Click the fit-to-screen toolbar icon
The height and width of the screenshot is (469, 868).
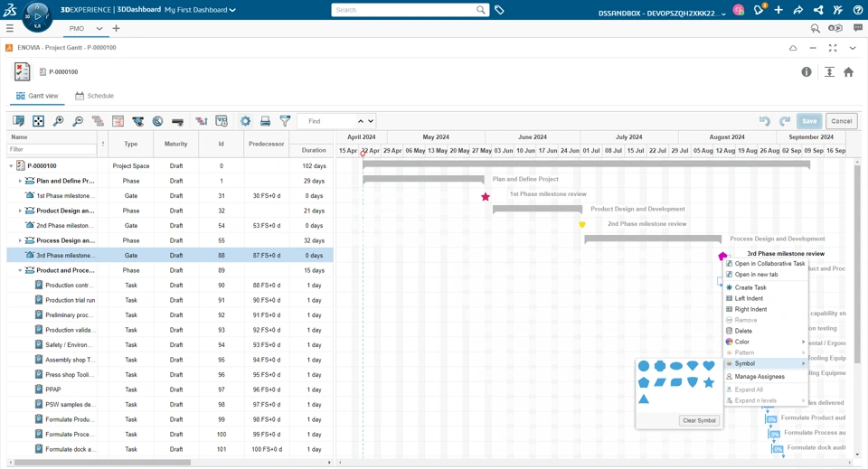tap(38, 121)
